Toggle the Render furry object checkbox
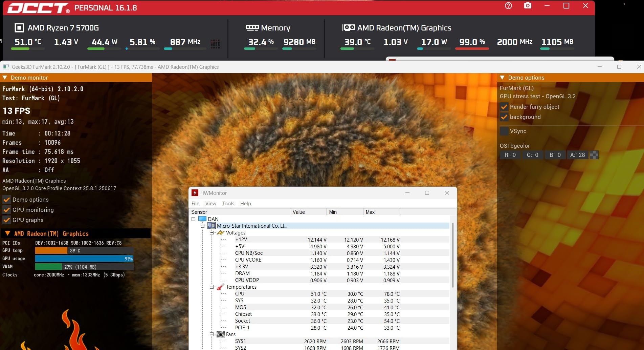644x350 pixels. (504, 107)
